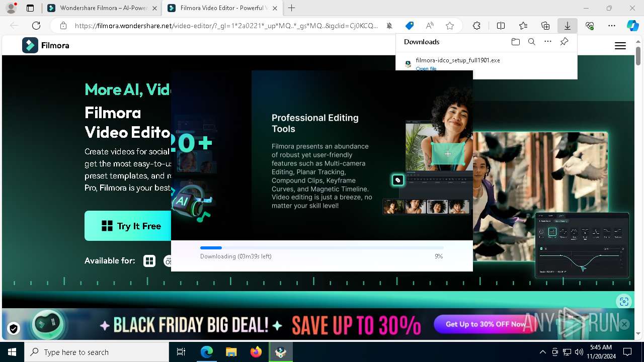This screenshot has height=362, width=644.
Task: Toggle split screen view icon
Action: 501,26
